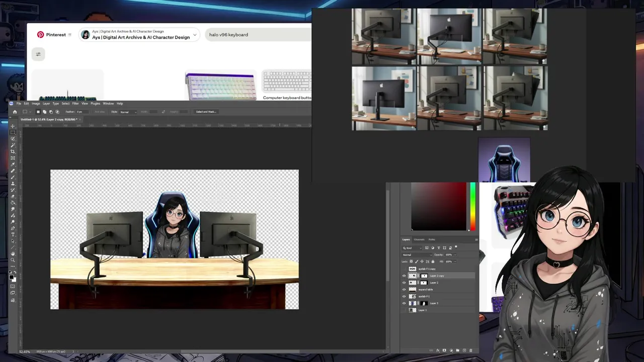Viewport: 644px width, 362px height.
Task: Click the foreground color swatch in toolbar
Action: tap(12, 277)
